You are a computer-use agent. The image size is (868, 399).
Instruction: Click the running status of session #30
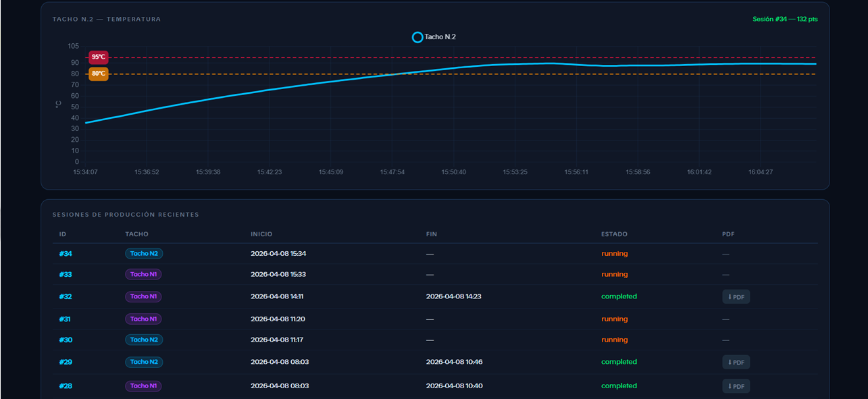615,340
